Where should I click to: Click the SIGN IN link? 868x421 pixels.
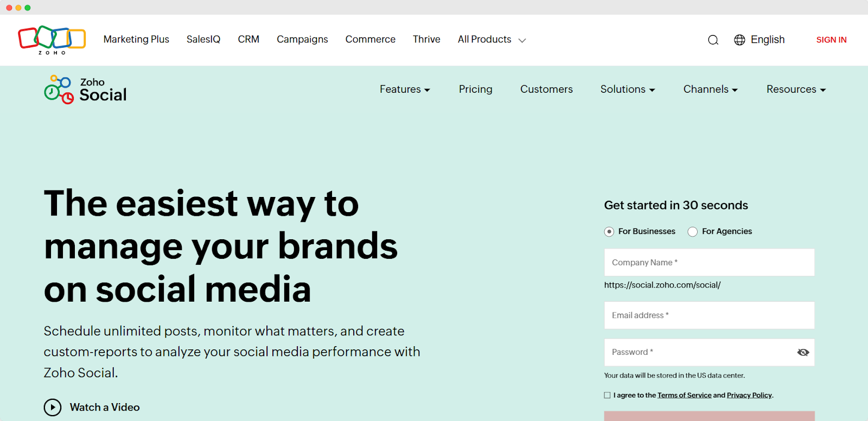click(x=831, y=40)
